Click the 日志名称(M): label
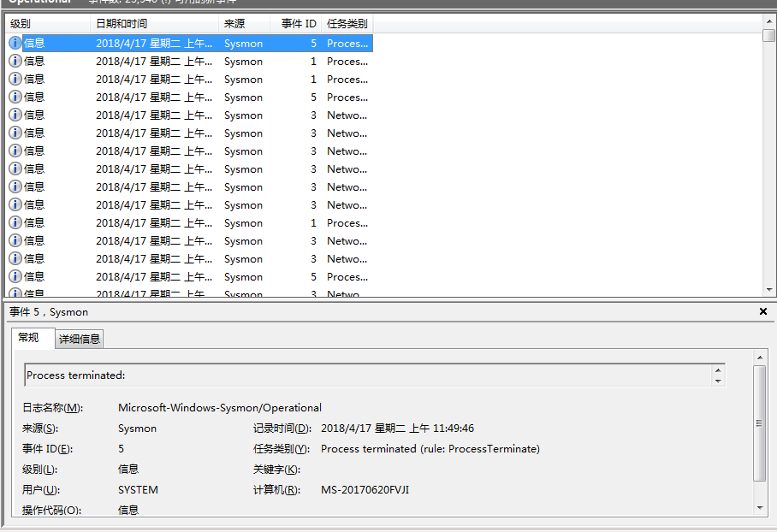 click(52, 408)
